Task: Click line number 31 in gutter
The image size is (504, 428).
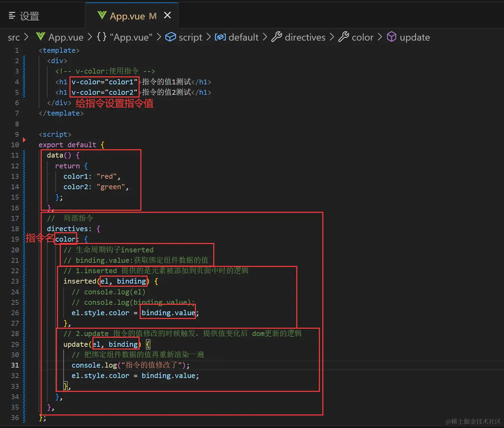Action: [15, 365]
